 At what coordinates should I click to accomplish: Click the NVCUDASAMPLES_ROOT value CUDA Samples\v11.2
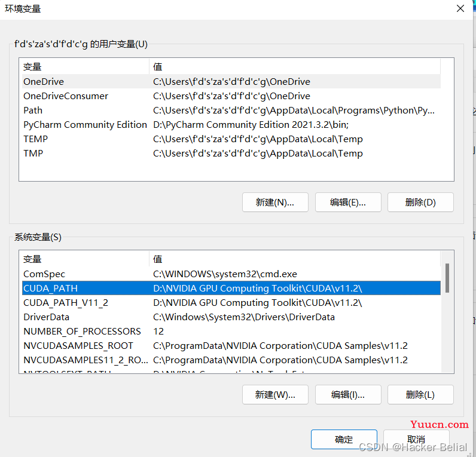click(x=280, y=345)
